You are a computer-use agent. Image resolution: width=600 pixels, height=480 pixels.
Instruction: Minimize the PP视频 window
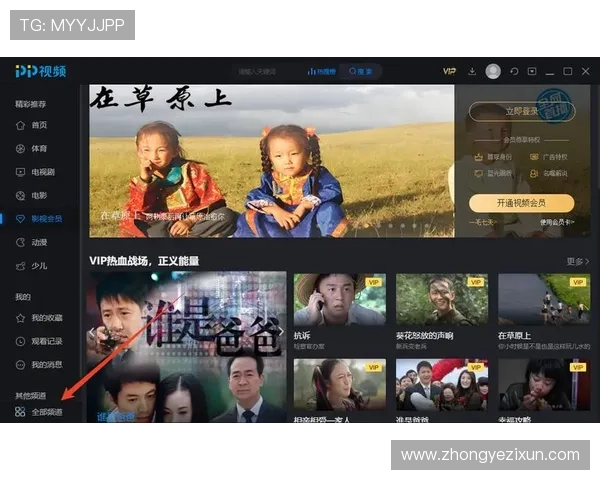coord(550,72)
